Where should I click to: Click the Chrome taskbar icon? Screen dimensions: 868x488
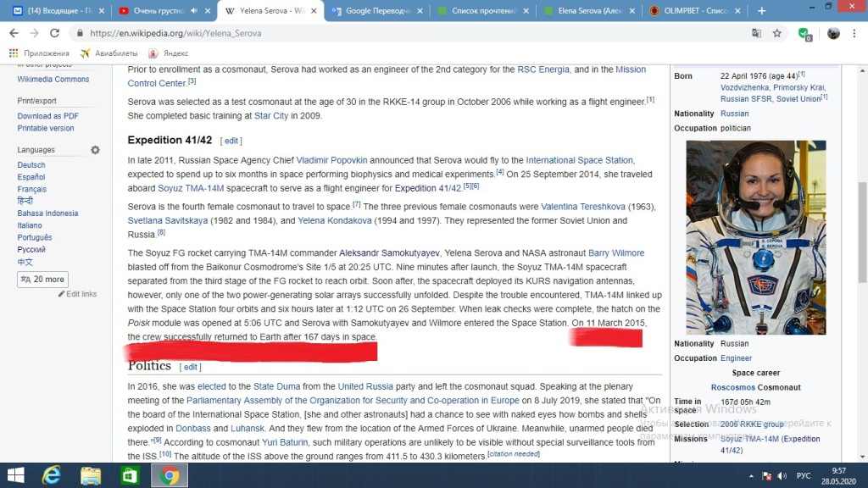170,475
